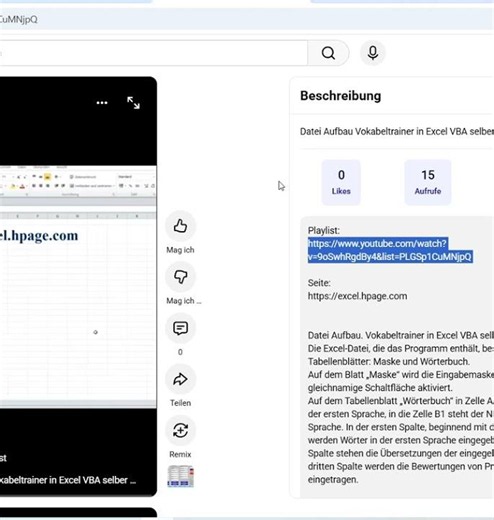Viewport: 494px width, 520px height.
Task: Dislike the video with thumbs down
Action: click(x=180, y=277)
